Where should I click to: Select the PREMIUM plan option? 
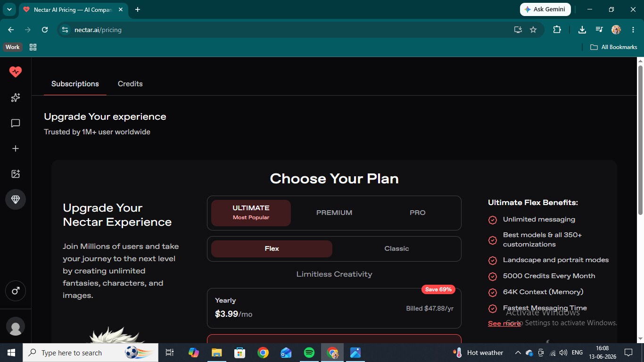click(334, 213)
